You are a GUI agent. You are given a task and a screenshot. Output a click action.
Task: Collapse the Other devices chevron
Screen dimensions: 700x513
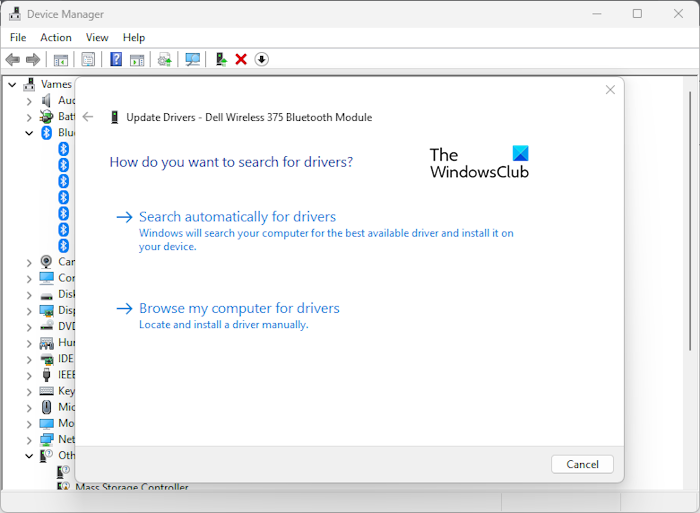pos(29,456)
